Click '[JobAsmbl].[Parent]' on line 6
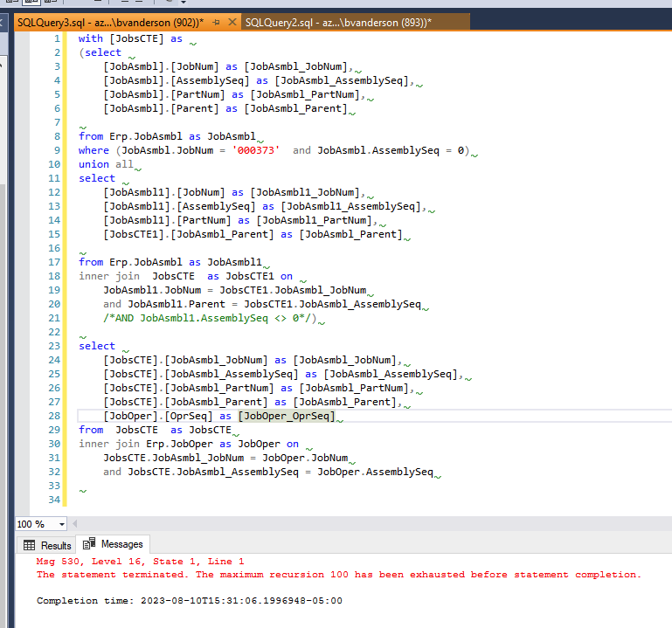The height and width of the screenshot is (628, 672). 161,109
